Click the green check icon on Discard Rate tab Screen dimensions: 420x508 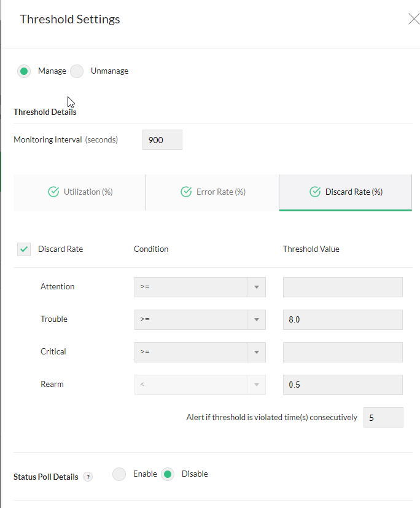tap(315, 192)
